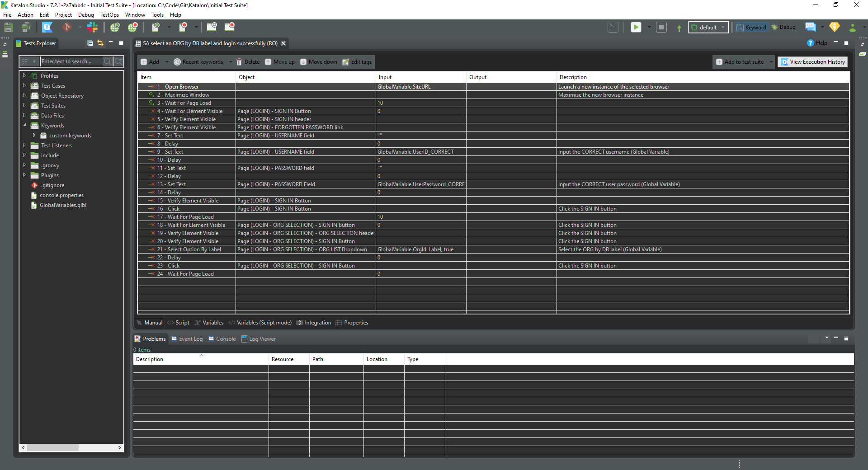This screenshot has height=470, width=868.
Task: Open the Add to test suite dropdown arrow
Action: pos(771,62)
